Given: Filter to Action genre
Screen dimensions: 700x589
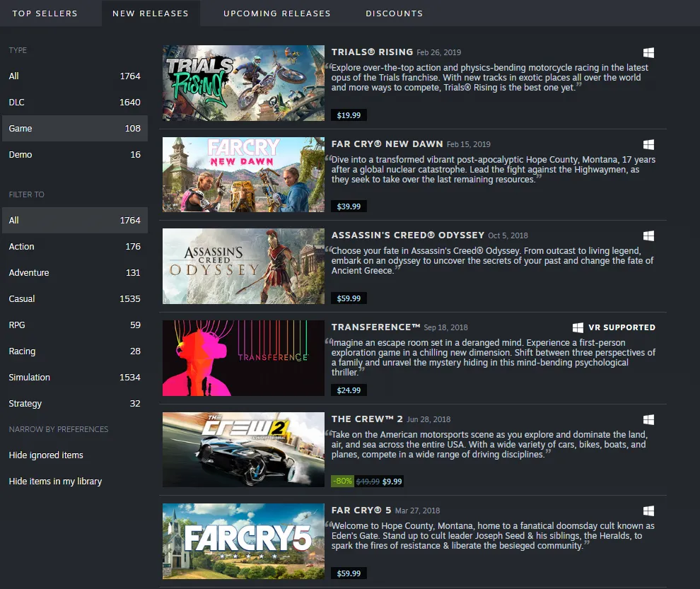Looking at the screenshot, I should (x=74, y=247).
